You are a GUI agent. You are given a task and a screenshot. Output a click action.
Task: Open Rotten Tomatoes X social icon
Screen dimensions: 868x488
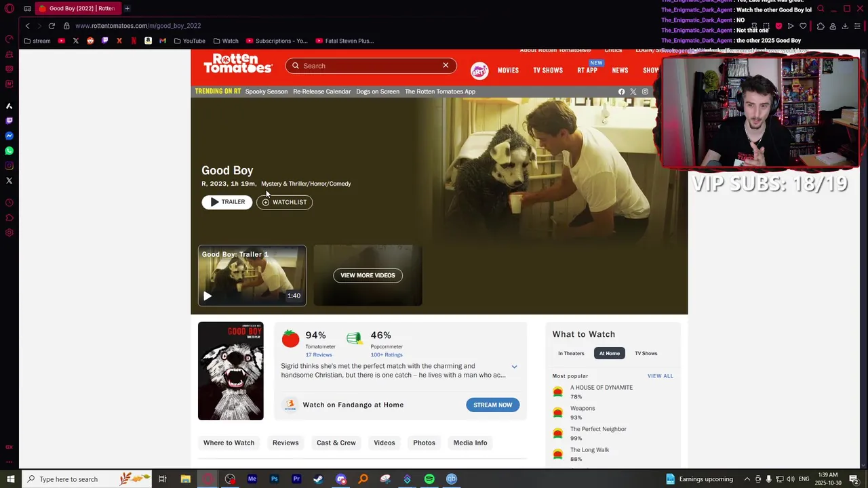click(633, 91)
